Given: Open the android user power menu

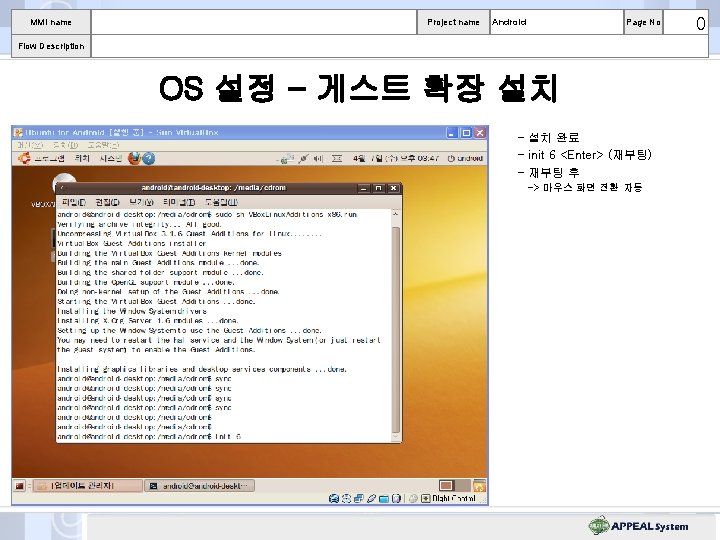Looking at the screenshot, I should coord(465,158).
